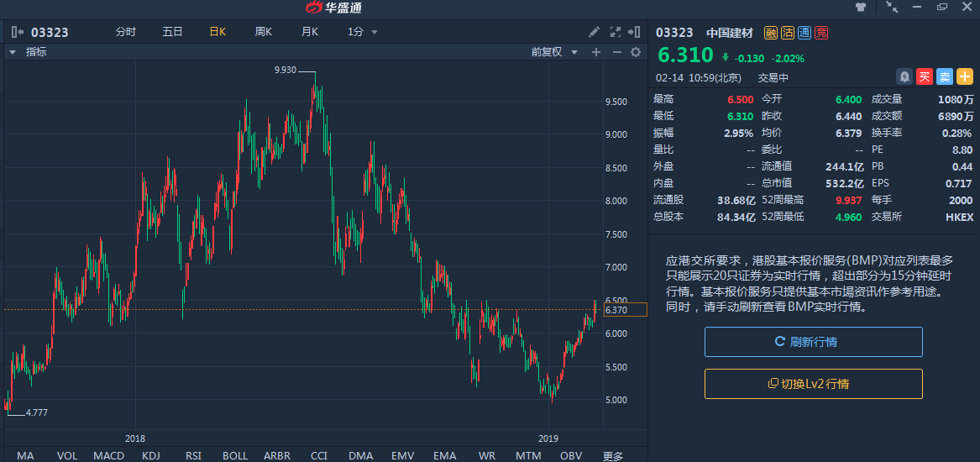Add stock to watchlist with plus
This screenshot has width=980, height=462.
(965, 77)
